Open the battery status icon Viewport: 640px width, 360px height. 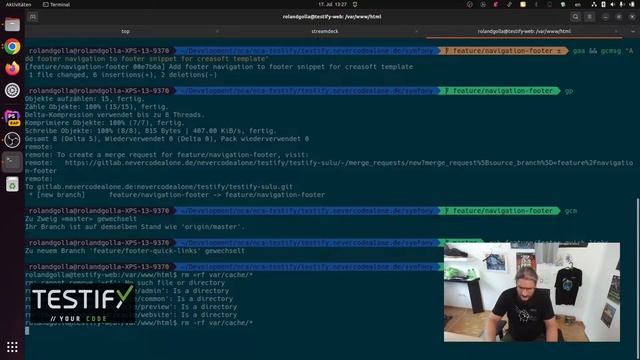point(631,4)
